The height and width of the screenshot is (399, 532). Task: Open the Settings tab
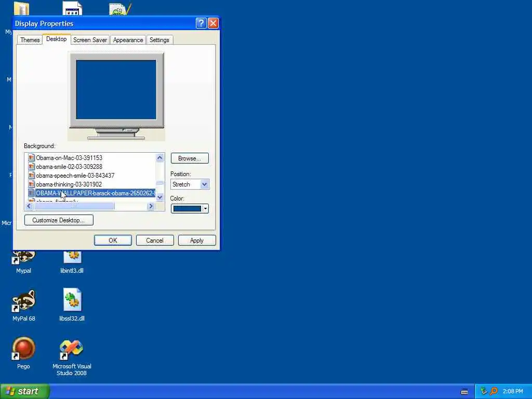(159, 40)
